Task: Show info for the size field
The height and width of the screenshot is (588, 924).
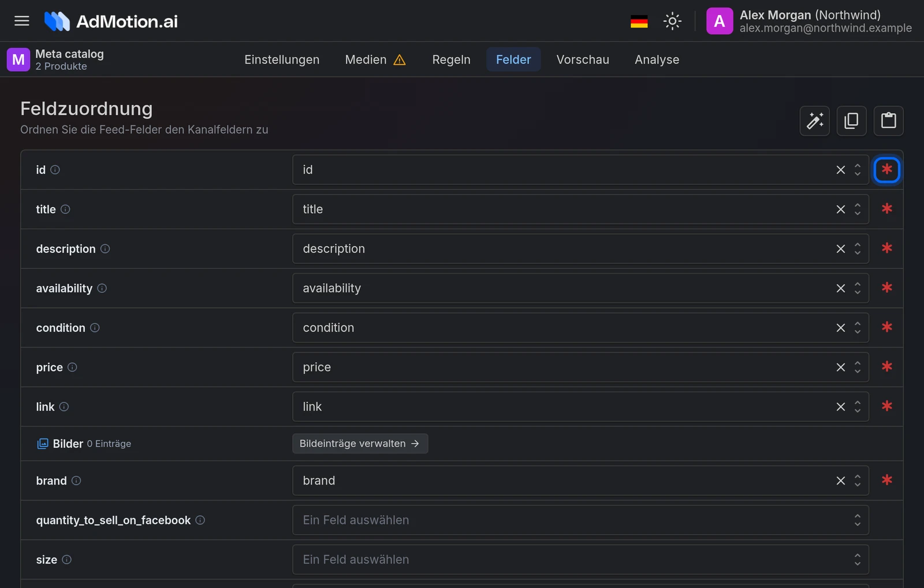Action: (66, 560)
